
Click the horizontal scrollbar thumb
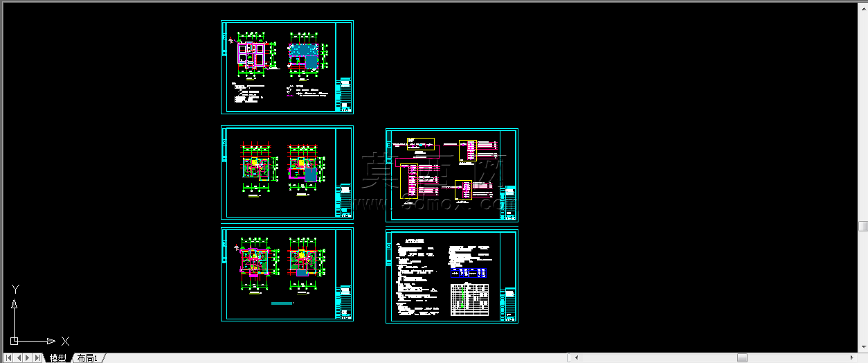742,358
